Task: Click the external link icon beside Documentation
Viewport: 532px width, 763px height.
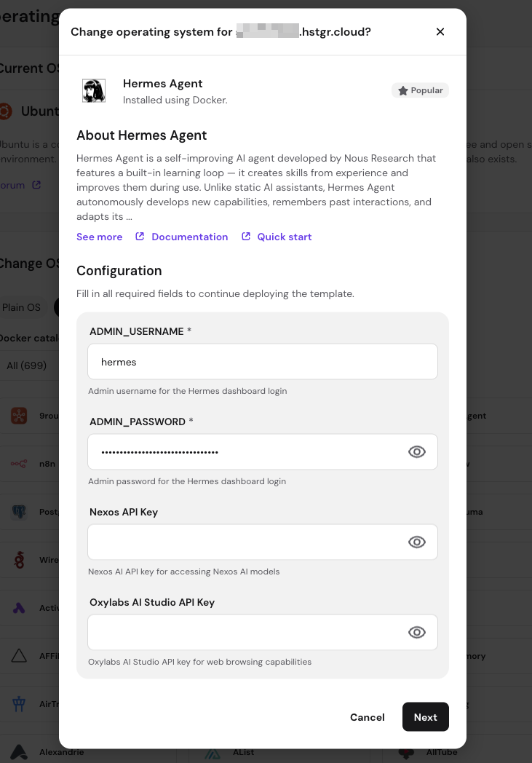Action: point(140,237)
